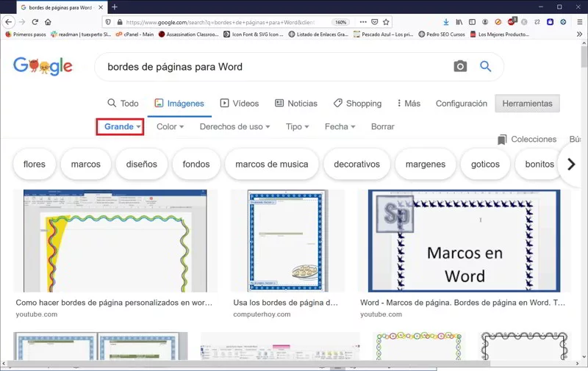Select the 'diseños' suggestion chip
This screenshot has width=588, height=371.
tap(142, 164)
